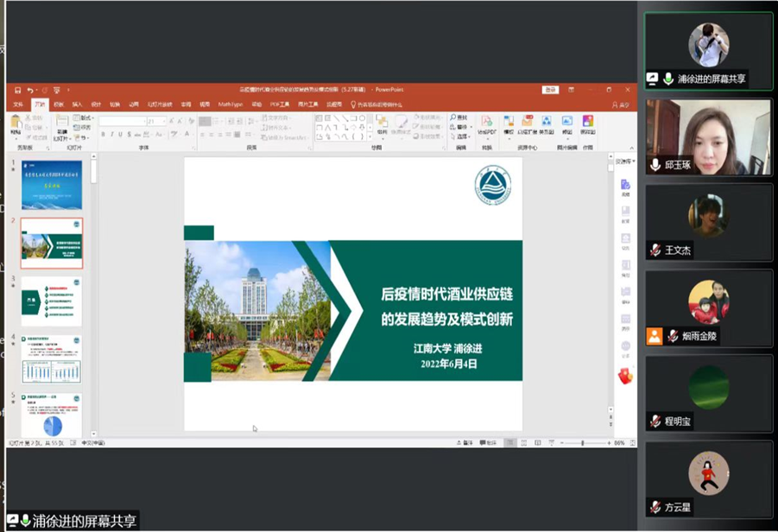
Task: Toggle Bold formatting in font group
Action: click(104, 135)
